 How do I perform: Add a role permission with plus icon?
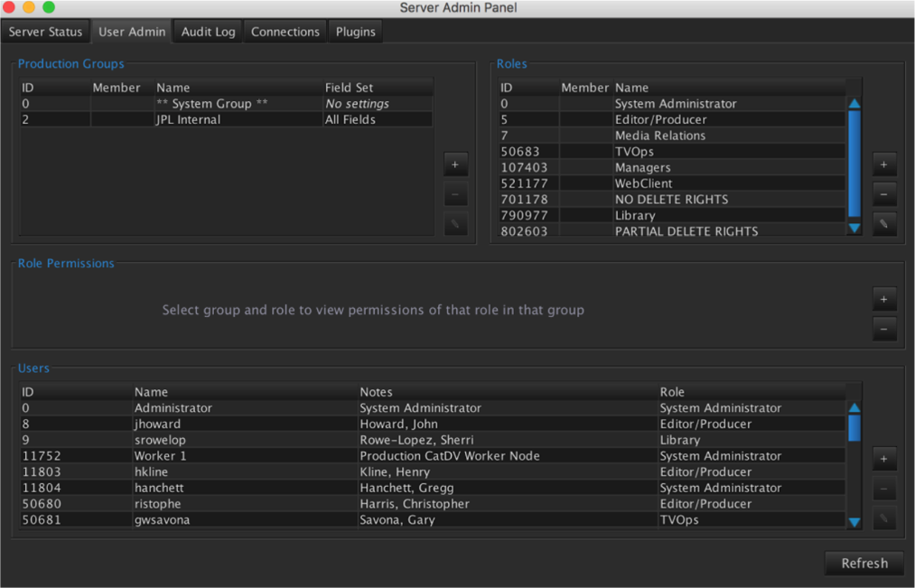pos(883,299)
